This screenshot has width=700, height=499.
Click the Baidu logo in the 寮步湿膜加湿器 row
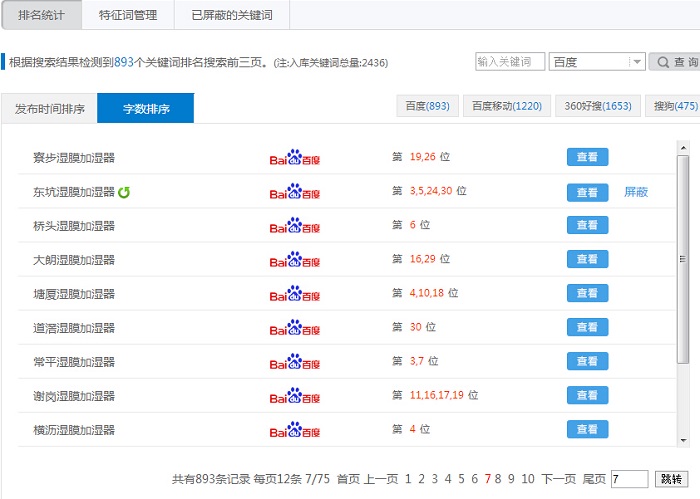[x=295, y=157]
